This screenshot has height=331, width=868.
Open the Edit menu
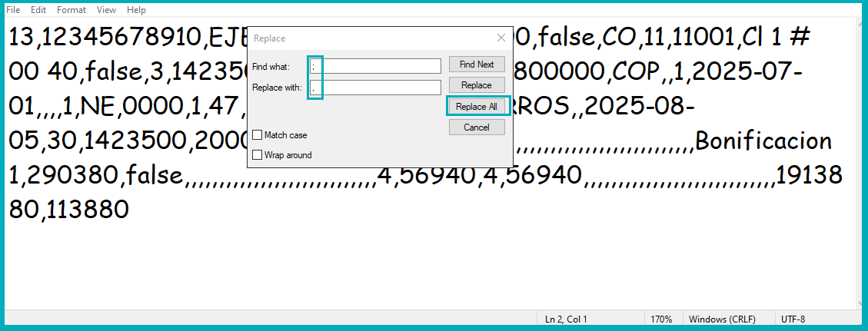click(38, 10)
